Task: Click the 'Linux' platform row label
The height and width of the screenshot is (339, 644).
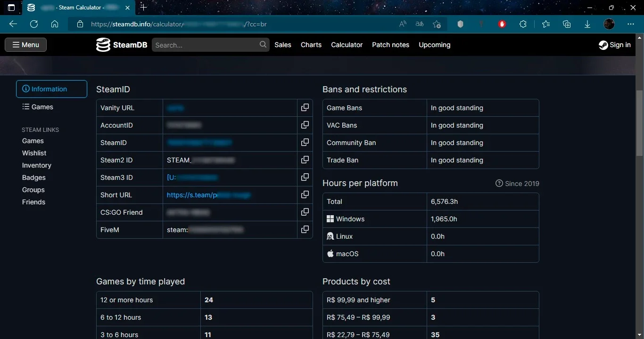Action: click(339, 236)
